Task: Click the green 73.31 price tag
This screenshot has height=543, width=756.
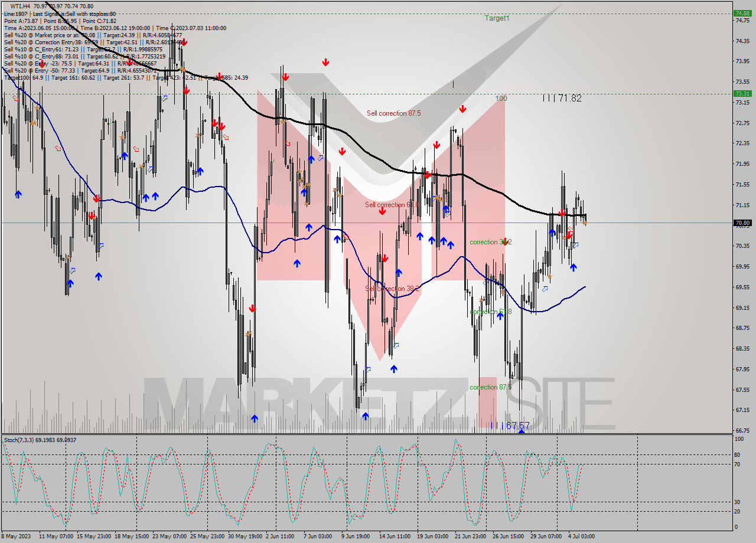Action: click(742, 93)
